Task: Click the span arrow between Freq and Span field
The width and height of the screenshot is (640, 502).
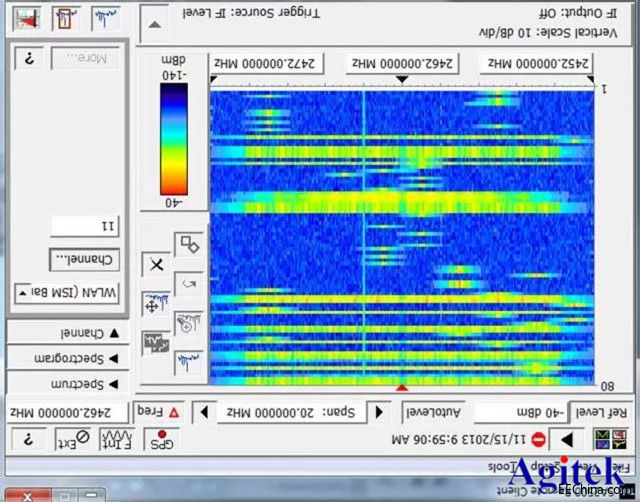Action: pyautogui.click(x=204, y=412)
